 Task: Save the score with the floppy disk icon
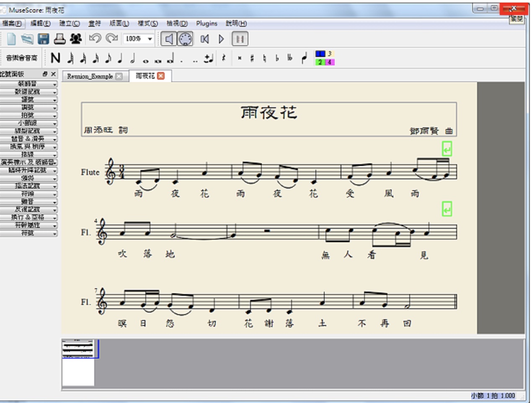[x=44, y=39]
